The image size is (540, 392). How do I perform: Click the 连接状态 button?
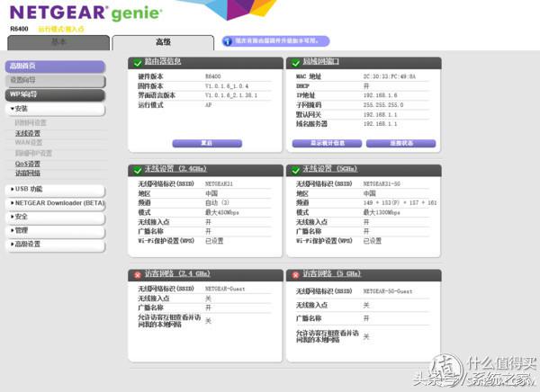click(x=400, y=143)
